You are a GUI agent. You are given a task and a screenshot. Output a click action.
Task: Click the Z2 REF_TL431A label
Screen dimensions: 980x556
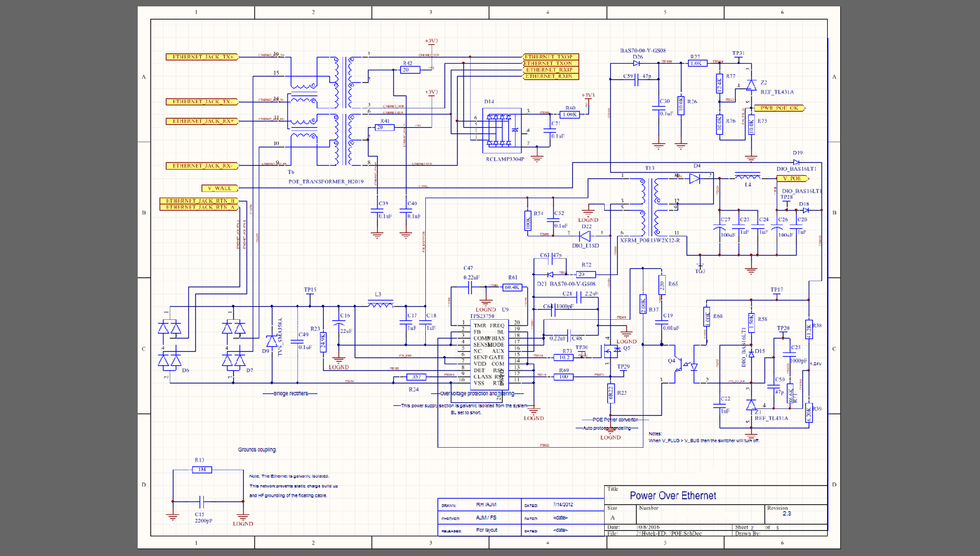(777, 92)
